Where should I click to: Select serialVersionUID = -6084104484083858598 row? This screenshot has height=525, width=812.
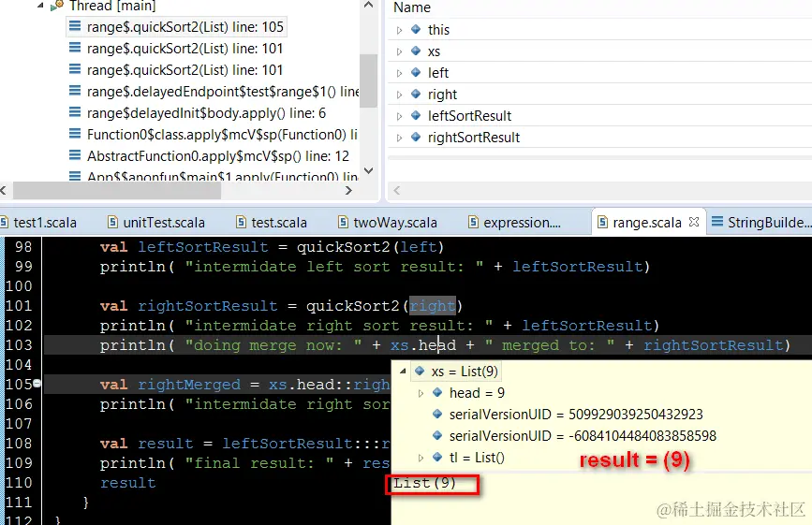coord(575,436)
